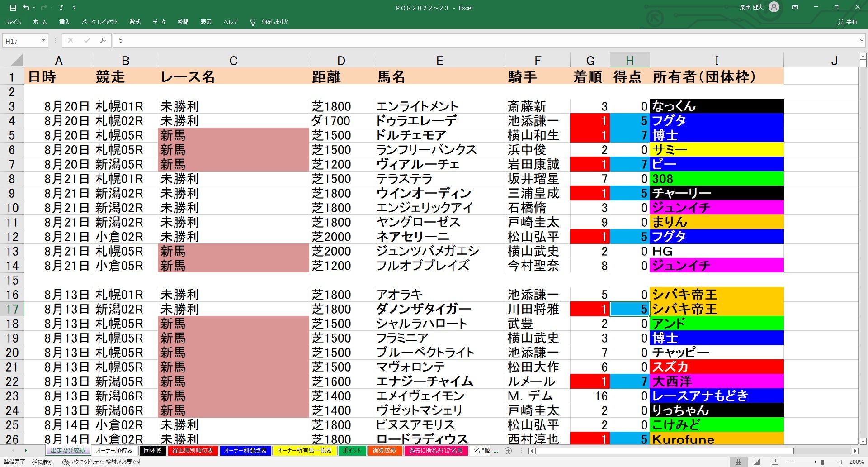This screenshot has height=467, width=868.
Task: Switch to the ホーム ribbon tab
Action: click(x=40, y=22)
